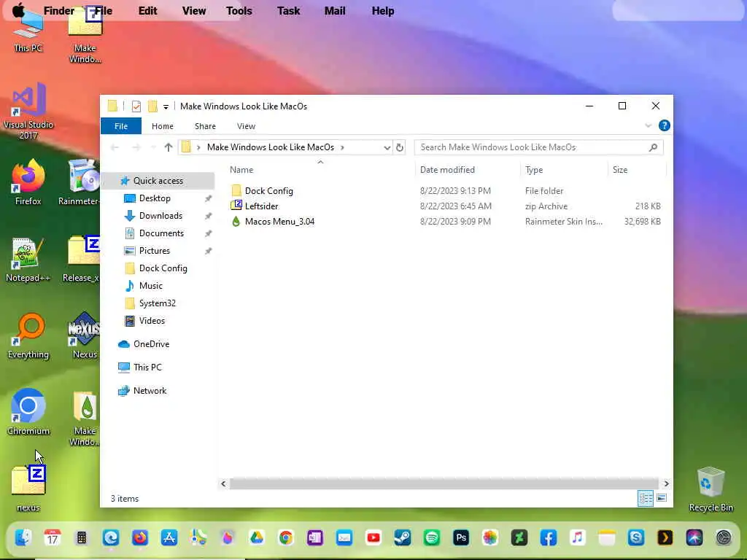Viewport: 747px width, 560px height.
Task: Launch Microsoft Edge from the dock
Action: tap(111, 537)
